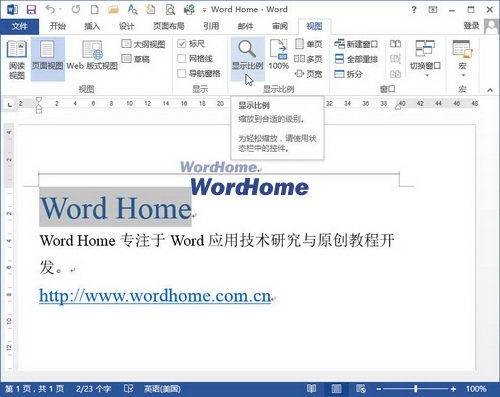The height and width of the screenshot is (397, 500).
Task: Click the view side by side icon
Action: pyautogui.click(x=395, y=44)
